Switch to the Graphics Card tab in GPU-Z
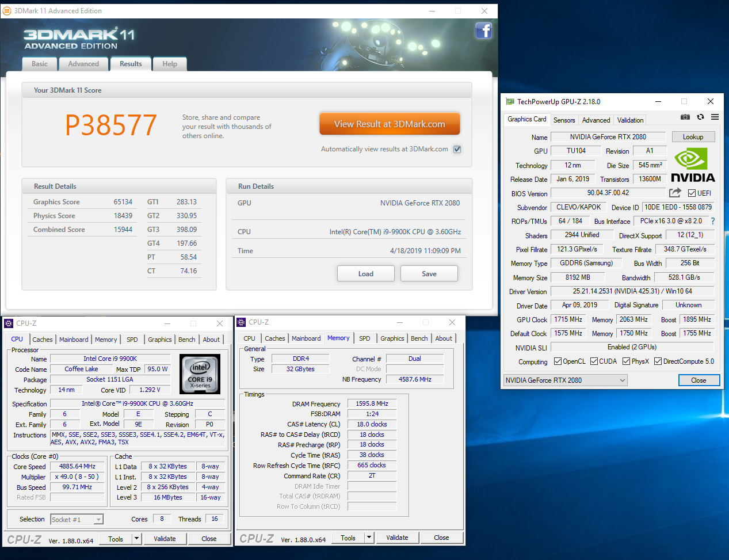This screenshot has width=729, height=560. pos(526,119)
